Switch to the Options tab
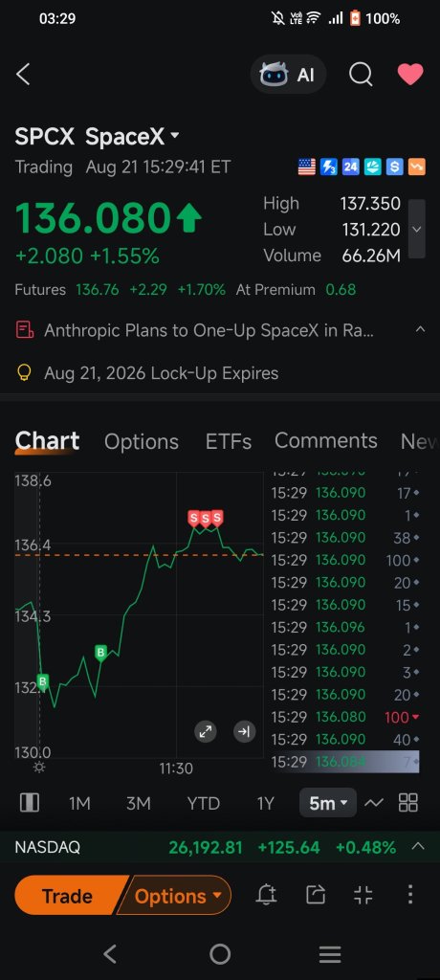Screen dimensions: 440x980 pos(142,441)
